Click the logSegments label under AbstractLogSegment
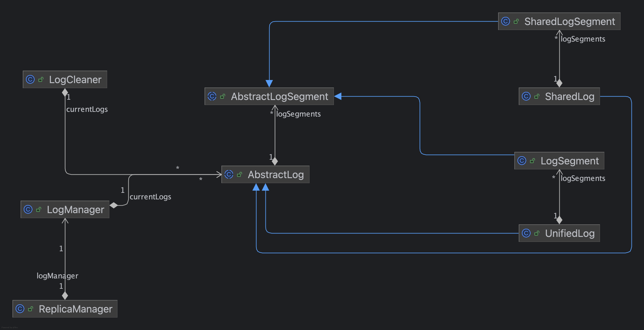 pos(298,114)
